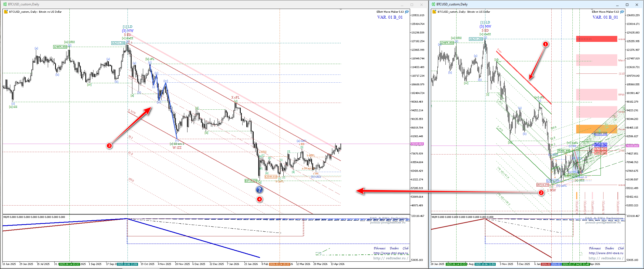Click the gray chart shift triangle atop left chart
The width and height of the screenshot is (644, 269).
(x=341, y=10)
